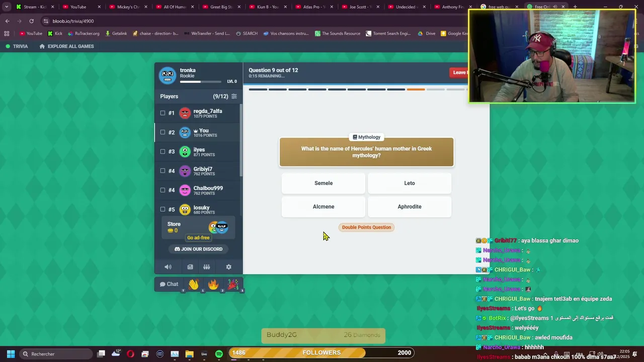Reload the page in browser
The image size is (644, 362).
point(31,21)
